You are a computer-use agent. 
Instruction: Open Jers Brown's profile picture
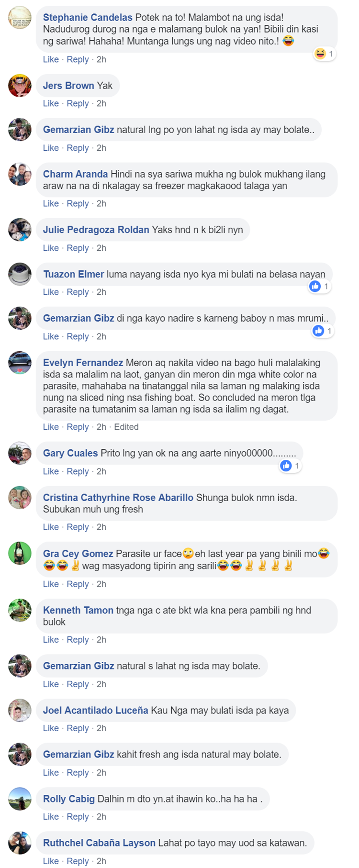(x=20, y=86)
